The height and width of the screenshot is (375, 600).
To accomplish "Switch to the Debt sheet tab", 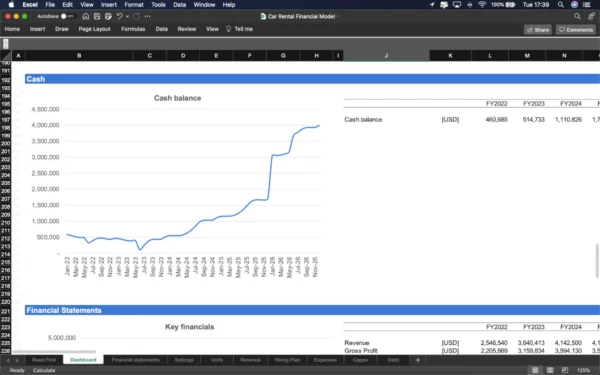I will click(393, 360).
